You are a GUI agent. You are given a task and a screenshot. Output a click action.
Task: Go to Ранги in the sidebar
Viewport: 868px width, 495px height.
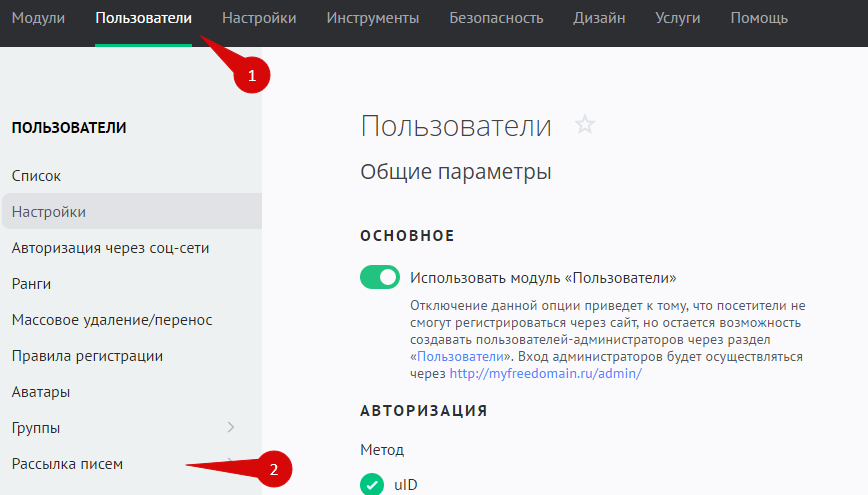[x=31, y=284]
